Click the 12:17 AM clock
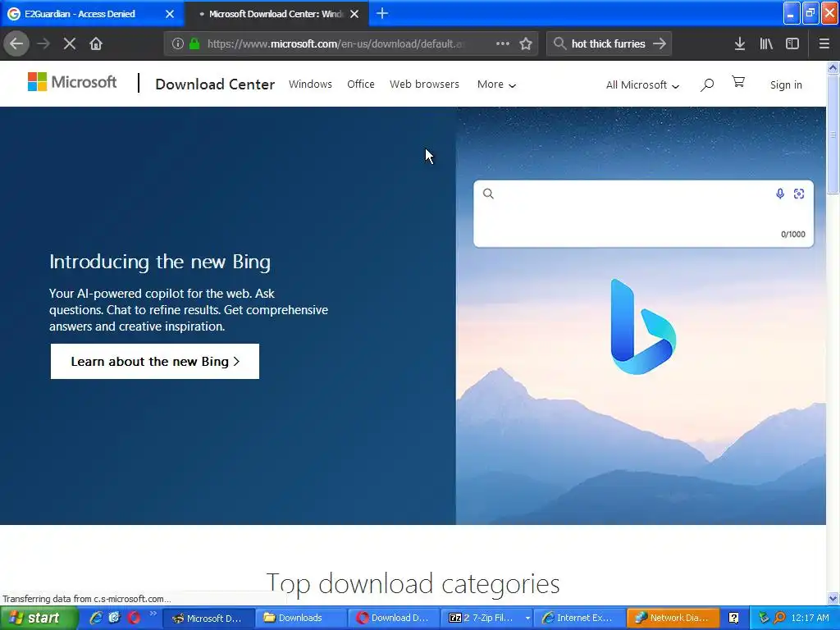Screen dimensions: 840x630 [810, 618]
